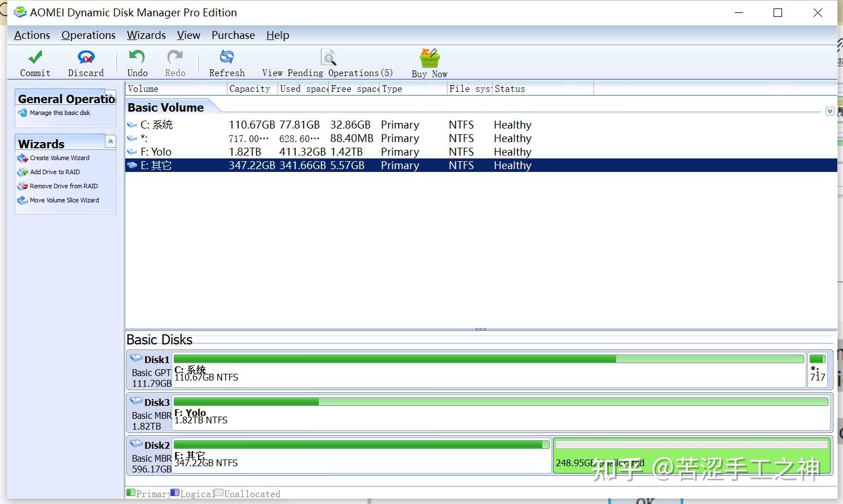Collapse the General Operations panel
843x504 pixels.
click(111, 96)
